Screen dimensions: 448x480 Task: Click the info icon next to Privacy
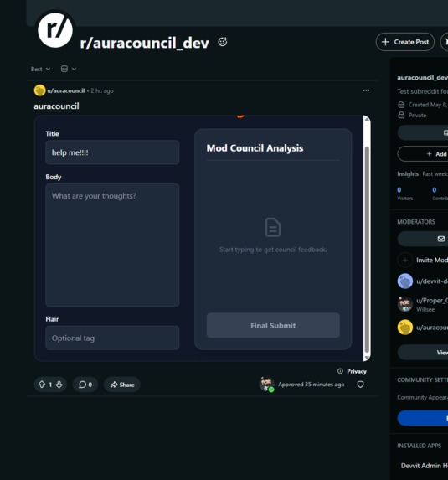pos(340,371)
